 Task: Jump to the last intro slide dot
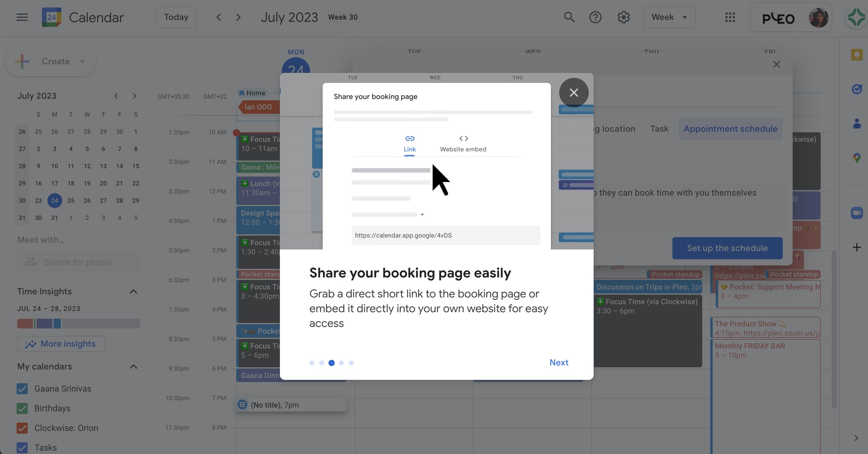click(351, 363)
